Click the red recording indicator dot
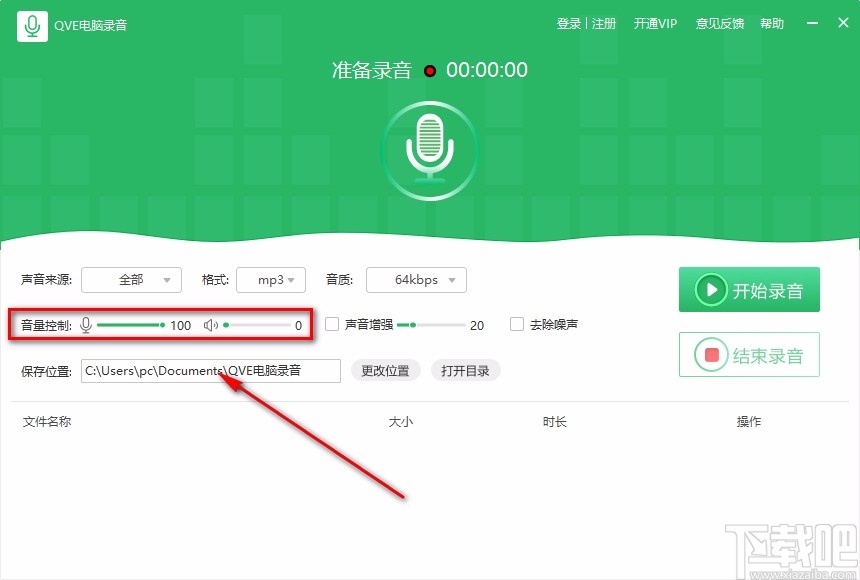Image resolution: width=860 pixels, height=580 pixels. click(x=430, y=70)
